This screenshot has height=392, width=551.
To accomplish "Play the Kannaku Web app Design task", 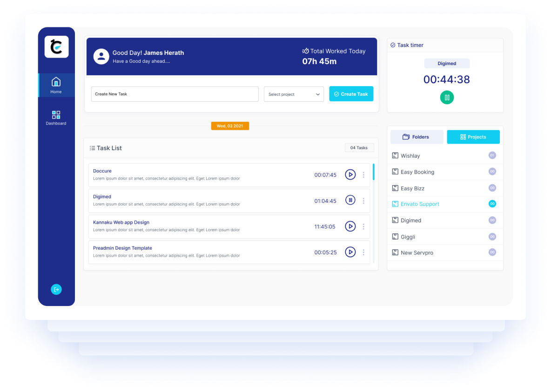I will [350, 226].
